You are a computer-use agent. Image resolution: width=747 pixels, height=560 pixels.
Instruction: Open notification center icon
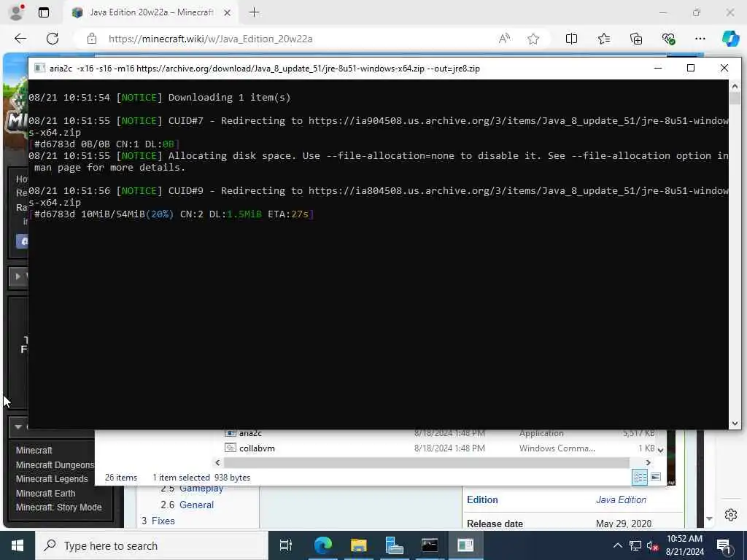[724, 545]
